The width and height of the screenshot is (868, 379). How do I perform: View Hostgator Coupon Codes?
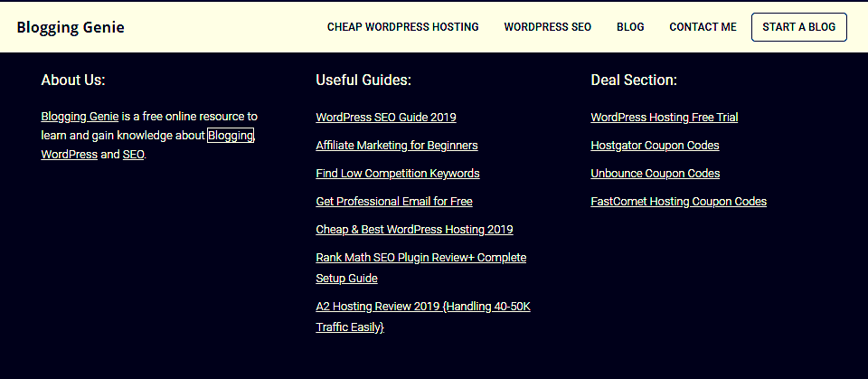click(655, 145)
